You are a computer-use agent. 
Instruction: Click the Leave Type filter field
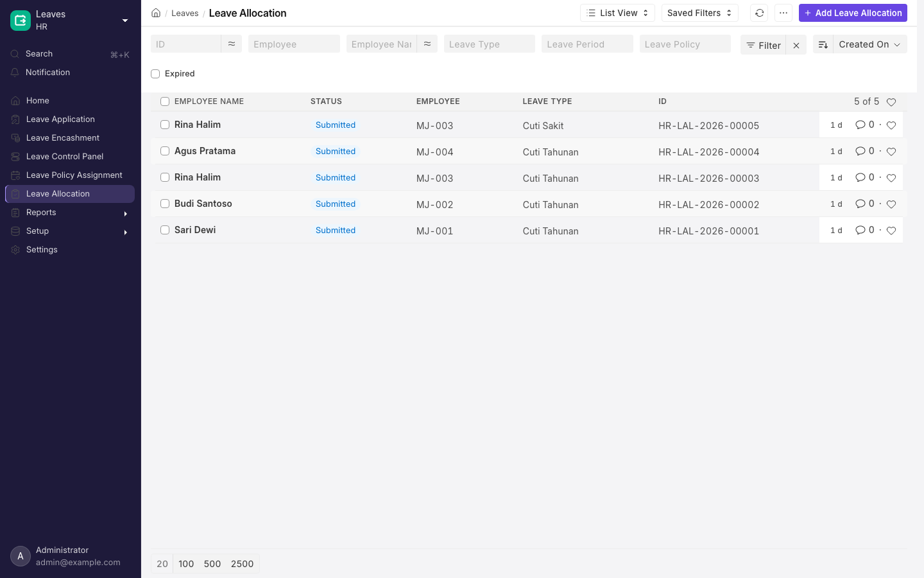(x=490, y=44)
